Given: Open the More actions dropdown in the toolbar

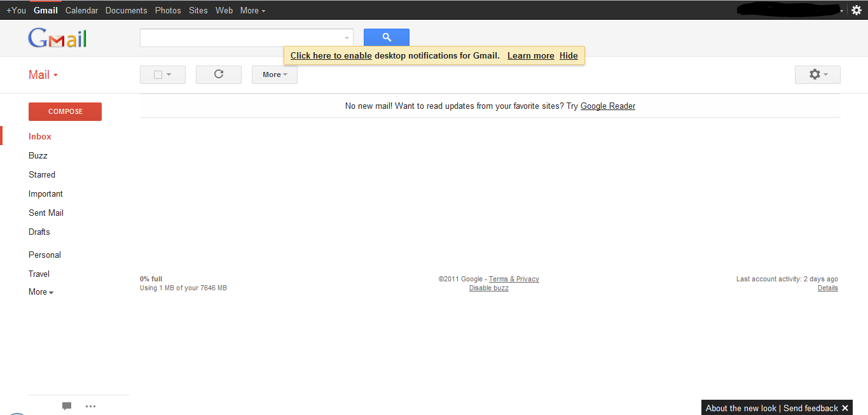Looking at the screenshot, I should pos(275,74).
